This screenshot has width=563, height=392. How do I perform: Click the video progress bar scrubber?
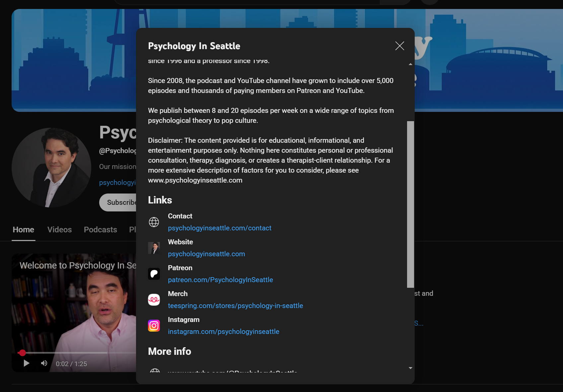22,353
